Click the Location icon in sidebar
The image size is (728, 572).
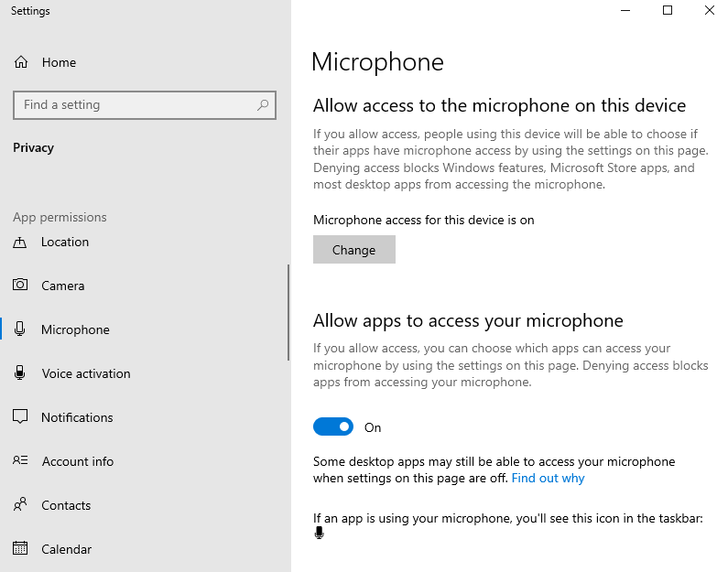[20, 243]
